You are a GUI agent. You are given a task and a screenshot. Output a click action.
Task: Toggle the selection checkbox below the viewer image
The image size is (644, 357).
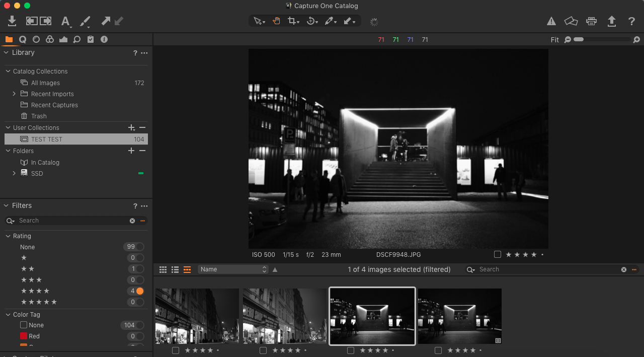pos(497,254)
